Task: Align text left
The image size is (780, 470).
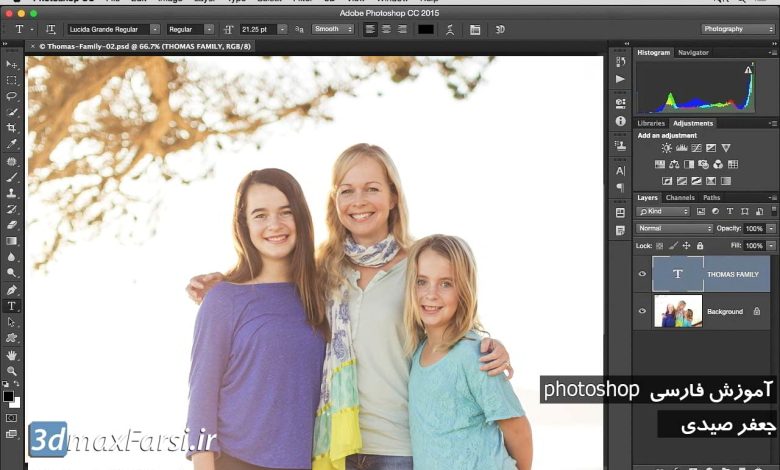Action: (x=370, y=29)
